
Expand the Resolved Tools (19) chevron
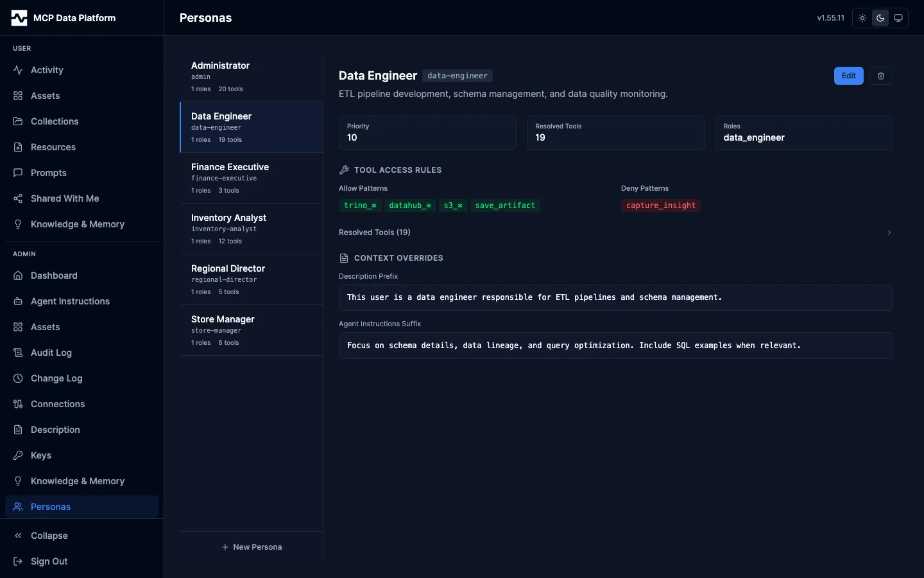point(889,232)
